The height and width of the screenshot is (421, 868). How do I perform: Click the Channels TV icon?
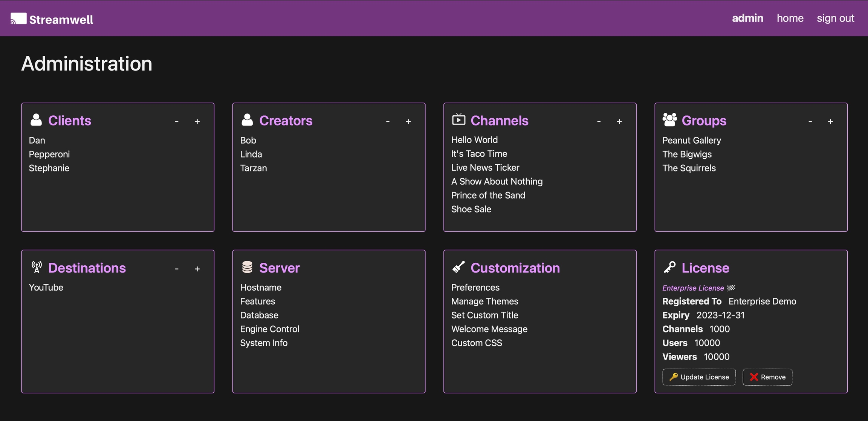[458, 119]
